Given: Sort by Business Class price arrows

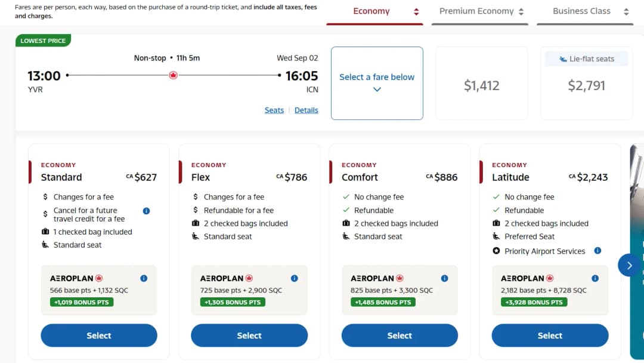Looking at the screenshot, I should [626, 11].
